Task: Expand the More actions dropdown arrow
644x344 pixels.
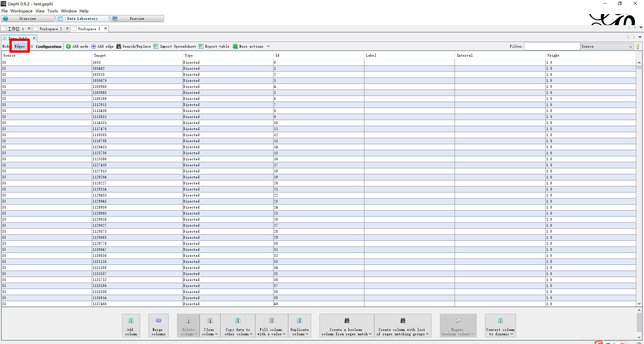Action: (x=268, y=46)
